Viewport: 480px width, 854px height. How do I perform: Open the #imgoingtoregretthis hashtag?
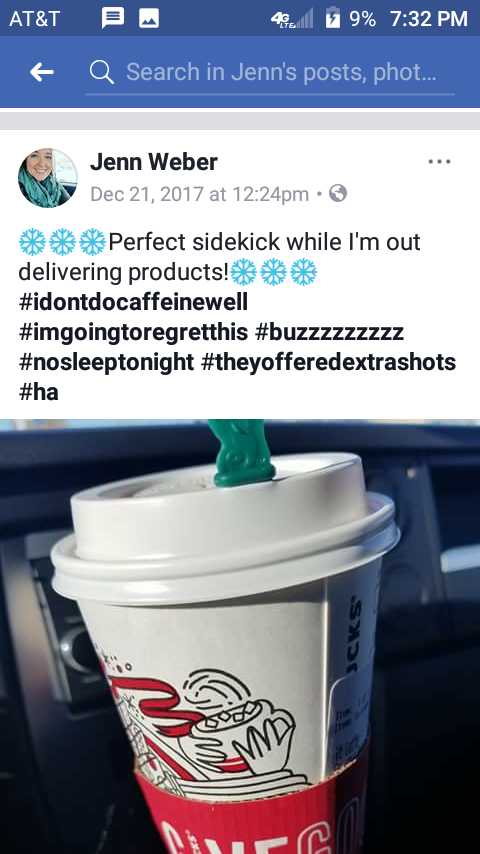pos(133,332)
